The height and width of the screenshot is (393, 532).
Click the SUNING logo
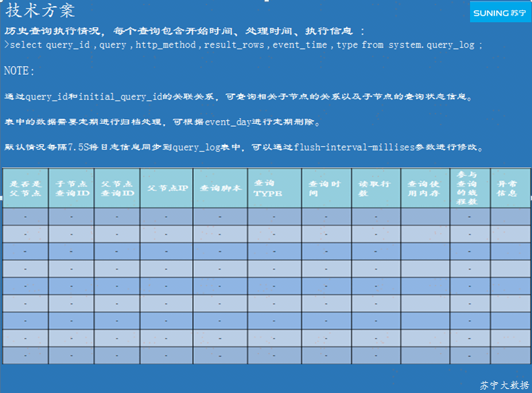[x=500, y=12]
